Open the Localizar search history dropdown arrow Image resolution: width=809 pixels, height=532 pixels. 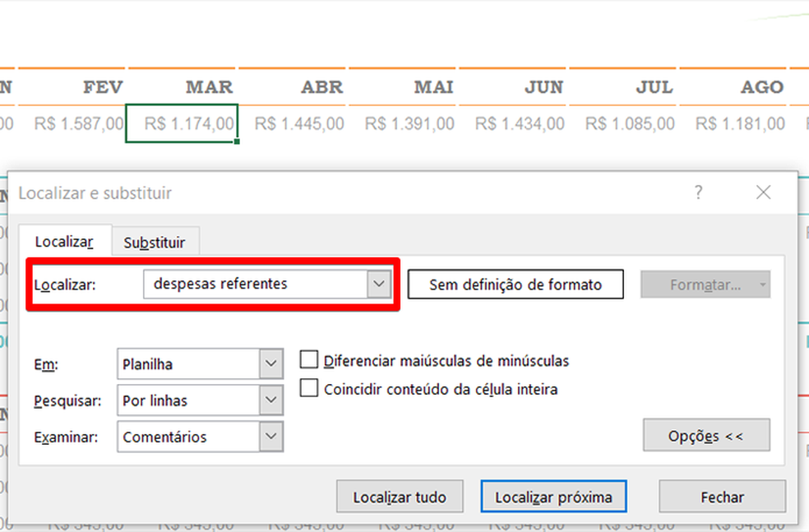(379, 284)
